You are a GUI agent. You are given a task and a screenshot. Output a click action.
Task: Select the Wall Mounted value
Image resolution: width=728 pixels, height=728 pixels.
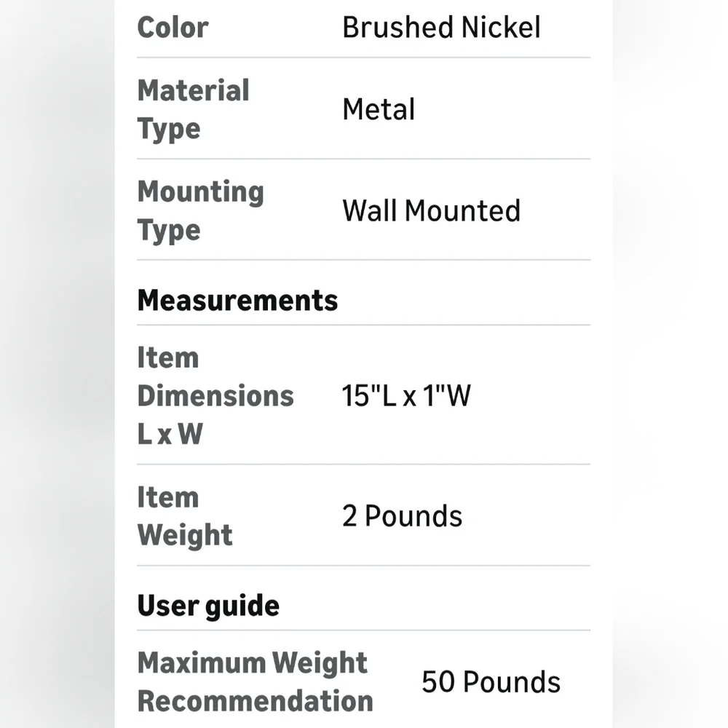click(x=431, y=211)
